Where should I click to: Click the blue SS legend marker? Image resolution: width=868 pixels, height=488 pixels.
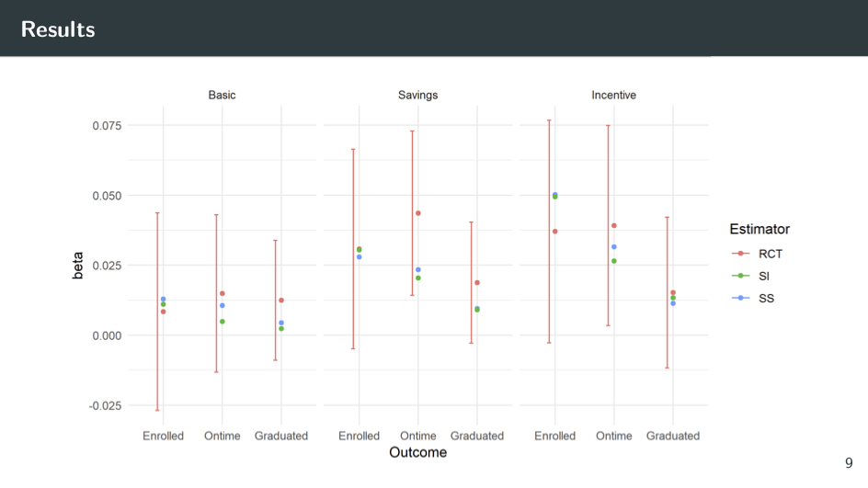[x=740, y=298]
